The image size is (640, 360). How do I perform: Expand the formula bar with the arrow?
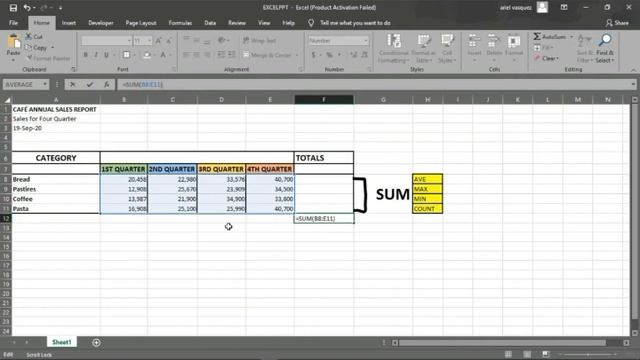(633, 84)
